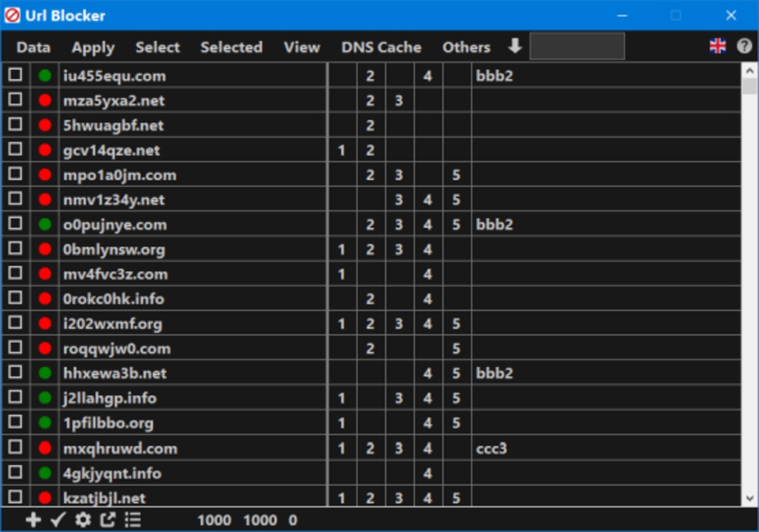Click the 2 cell in 5hwuagbf.net row
Screen dimensions: 759x532
pos(371,126)
